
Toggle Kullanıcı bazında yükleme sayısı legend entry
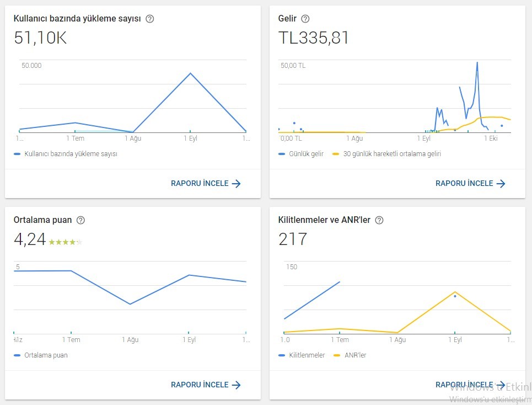coord(66,154)
